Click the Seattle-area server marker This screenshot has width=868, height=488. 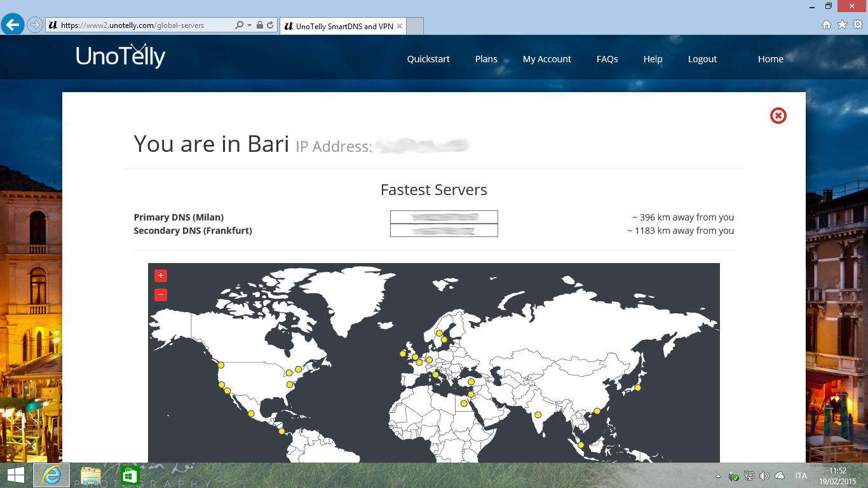click(221, 365)
